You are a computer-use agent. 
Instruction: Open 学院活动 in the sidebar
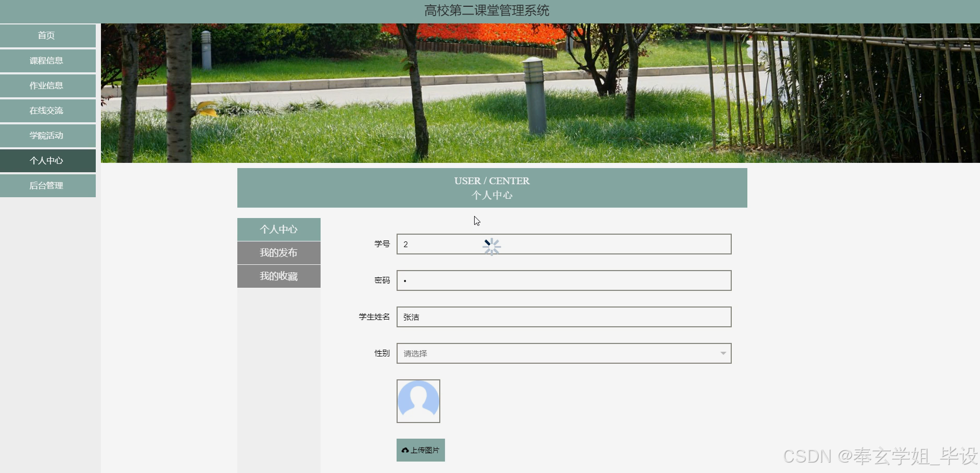tap(47, 135)
